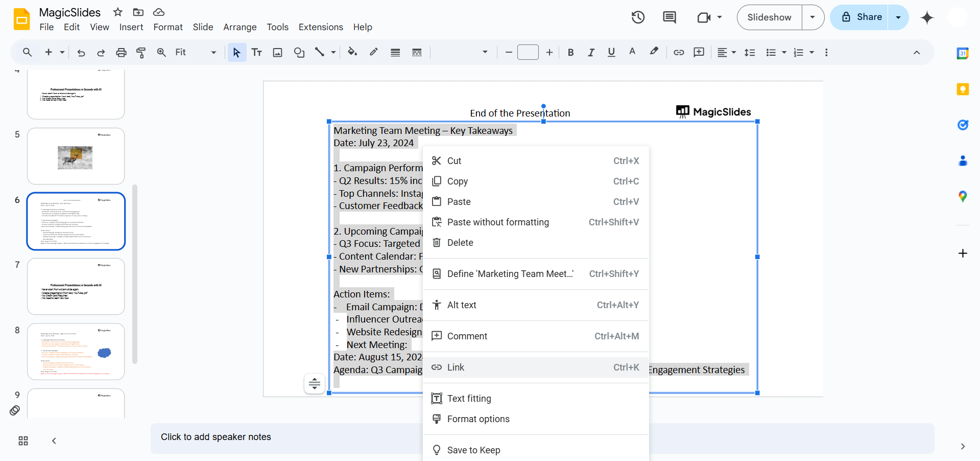Open numbered list dropdown arrow
Screen dimensions: 980x461
tap(812, 52)
